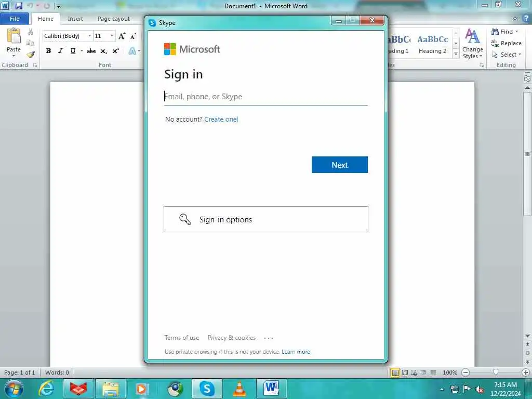Toggle Strikethrough formatting in Word
Viewport: 532px width, 399px height.
91,51
